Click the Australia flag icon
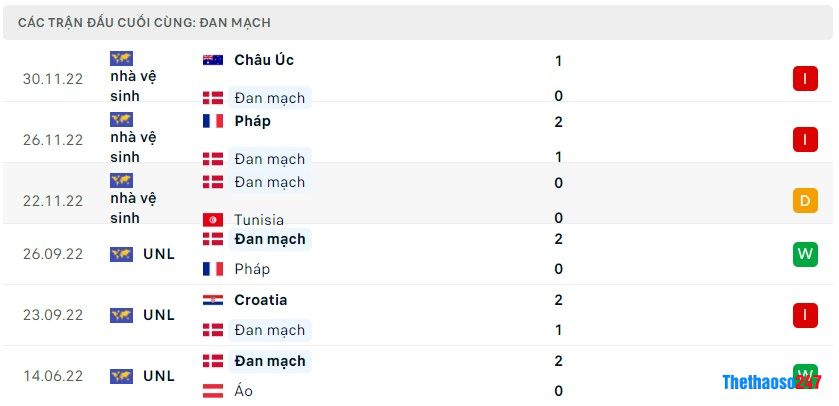 point(212,60)
